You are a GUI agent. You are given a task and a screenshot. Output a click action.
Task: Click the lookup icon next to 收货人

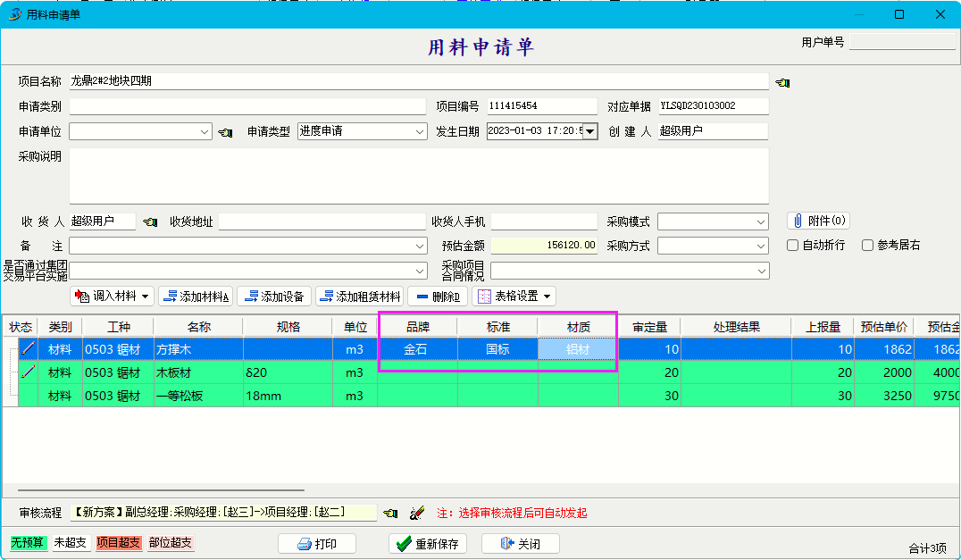150,221
